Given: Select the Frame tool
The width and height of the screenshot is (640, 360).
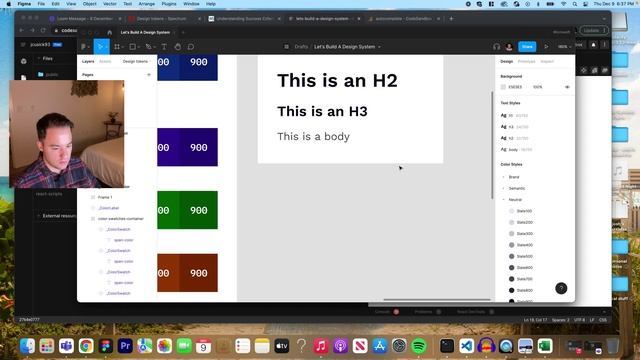Looking at the screenshot, I should click(117, 47).
